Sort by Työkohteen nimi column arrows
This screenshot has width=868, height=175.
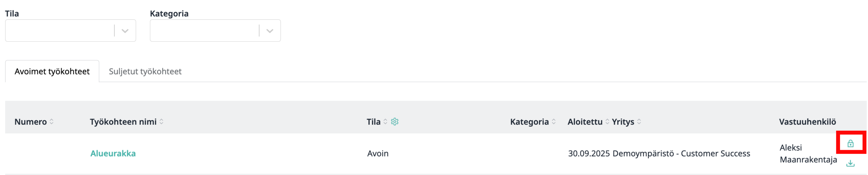tap(161, 122)
